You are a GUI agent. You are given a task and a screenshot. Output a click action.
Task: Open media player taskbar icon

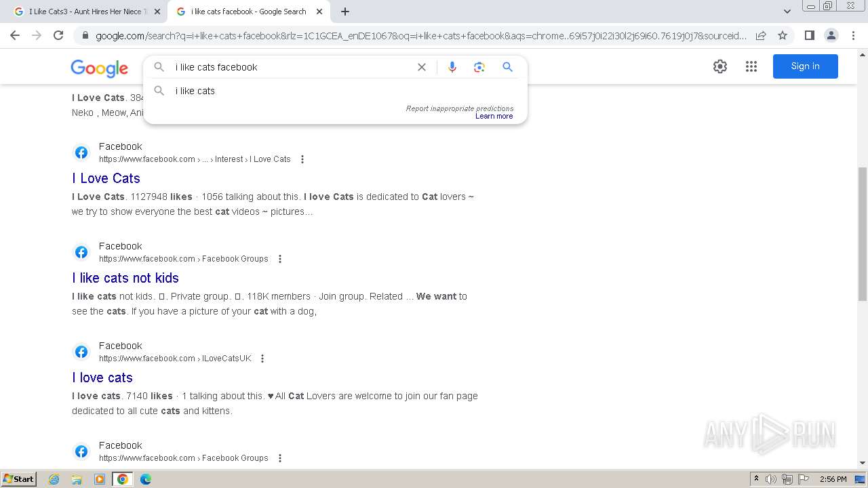pyautogui.click(x=100, y=479)
